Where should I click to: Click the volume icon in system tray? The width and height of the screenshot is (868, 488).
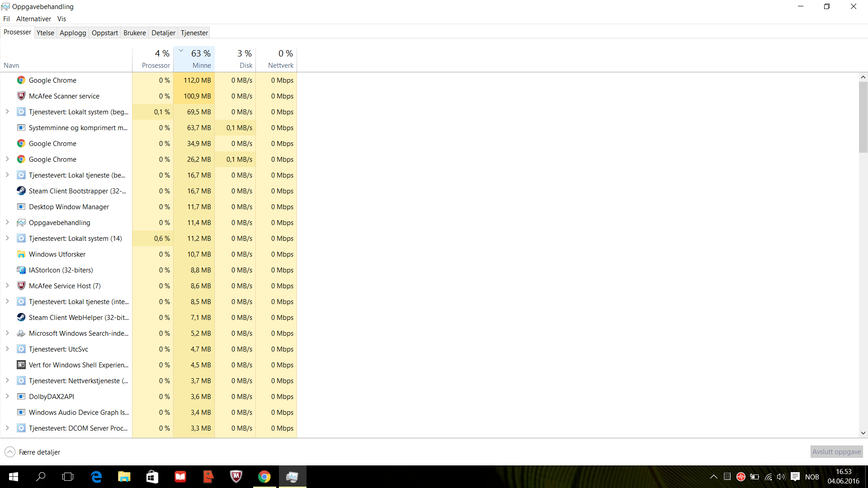coord(781,477)
